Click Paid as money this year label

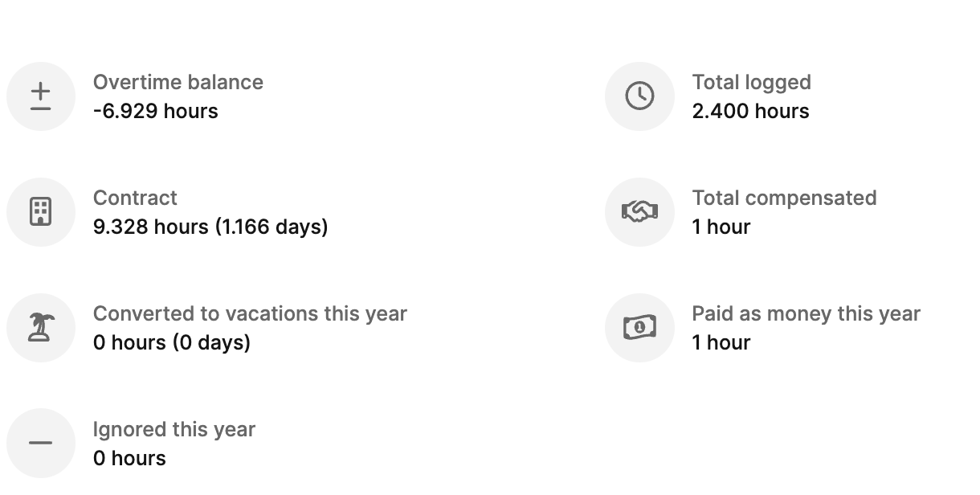click(x=806, y=314)
